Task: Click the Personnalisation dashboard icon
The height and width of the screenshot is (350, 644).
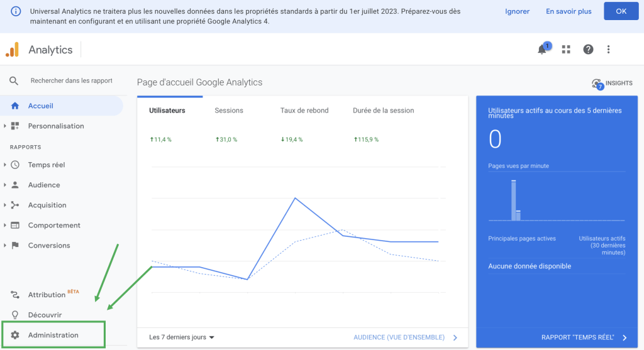Action: [15, 126]
